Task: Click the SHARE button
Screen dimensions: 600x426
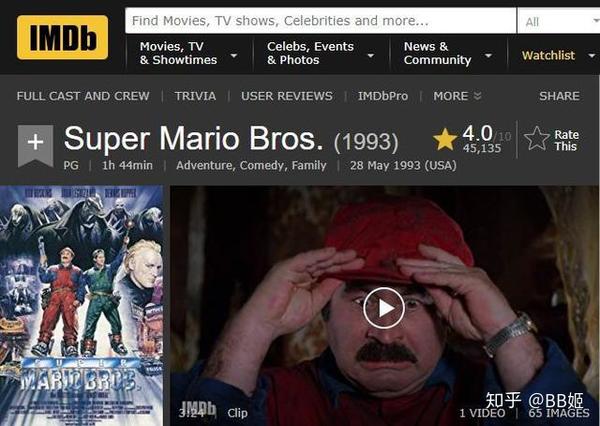Action: point(559,96)
